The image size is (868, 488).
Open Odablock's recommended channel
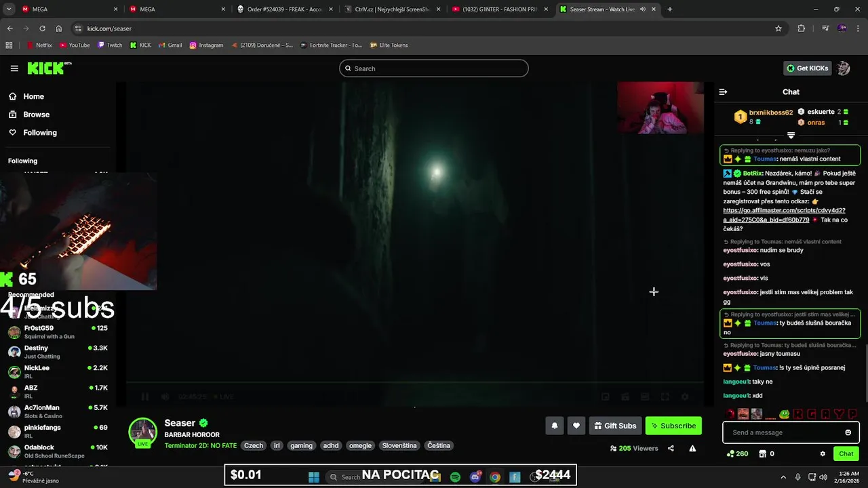coord(58,451)
